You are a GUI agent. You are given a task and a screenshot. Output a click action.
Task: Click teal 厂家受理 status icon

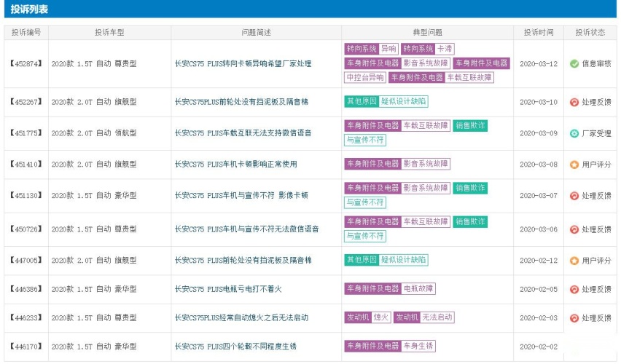point(574,133)
